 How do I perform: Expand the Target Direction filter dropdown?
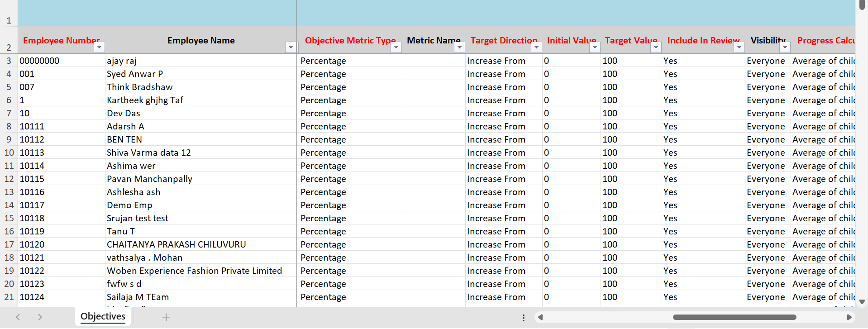click(536, 48)
